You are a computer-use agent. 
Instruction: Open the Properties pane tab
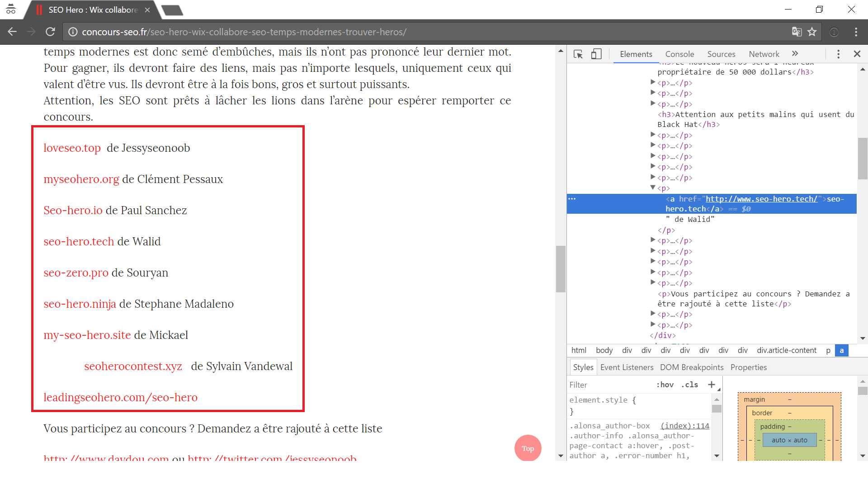tap(749, 367)
